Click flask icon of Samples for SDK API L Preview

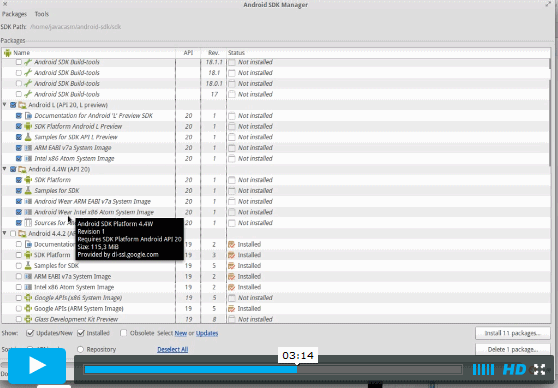[28, 137]
